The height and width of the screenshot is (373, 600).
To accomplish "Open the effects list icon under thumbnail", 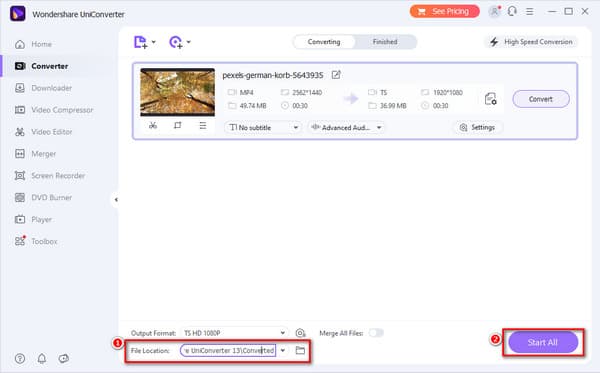I will pos(203,125).
